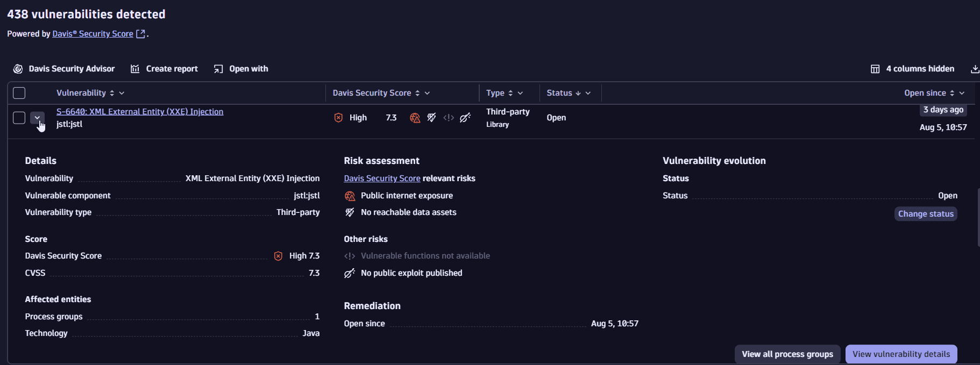Image resolution: width=980 pixels, height=365 pixels.
Task: Open the Davis Security Score link in Risk assessment
Action: tap(382, 178)
